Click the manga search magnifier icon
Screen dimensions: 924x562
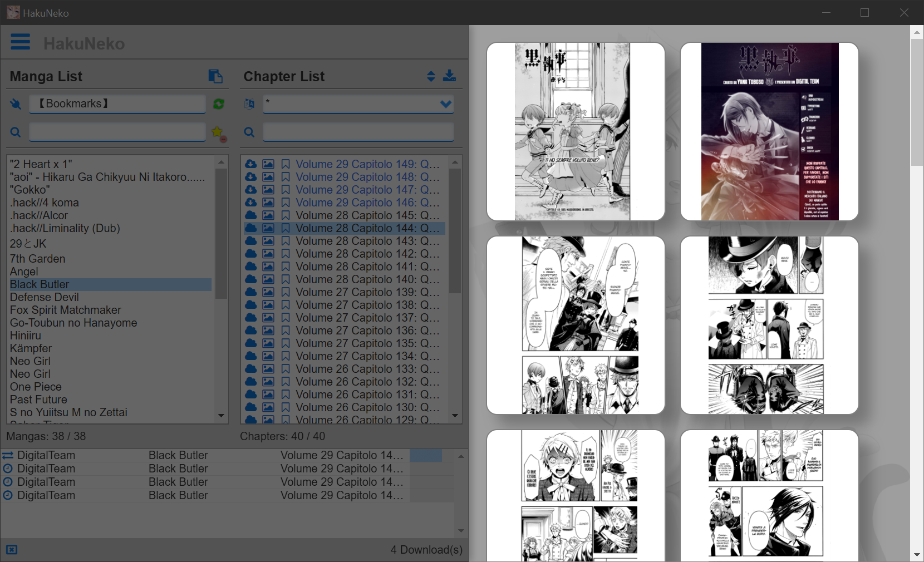tap(16, 132)
